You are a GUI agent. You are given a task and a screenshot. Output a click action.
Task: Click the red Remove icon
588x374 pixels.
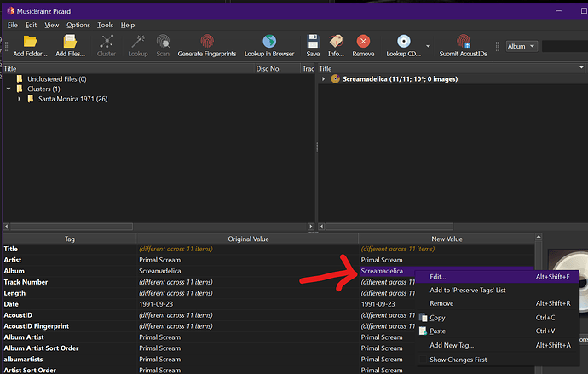point(363,42)
